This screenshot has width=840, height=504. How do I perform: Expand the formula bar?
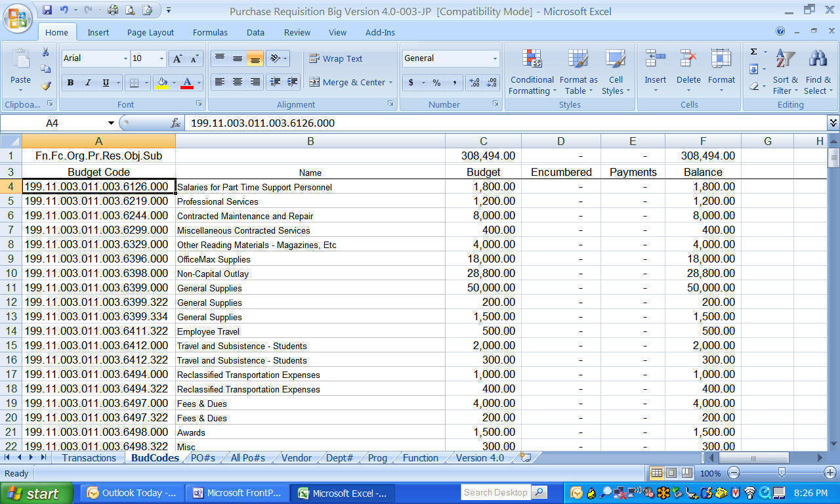[x=833, y=123]
